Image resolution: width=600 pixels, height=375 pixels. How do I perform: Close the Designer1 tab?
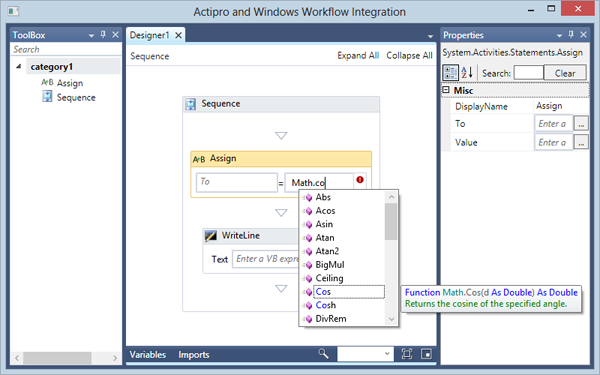tap(178, 35)
